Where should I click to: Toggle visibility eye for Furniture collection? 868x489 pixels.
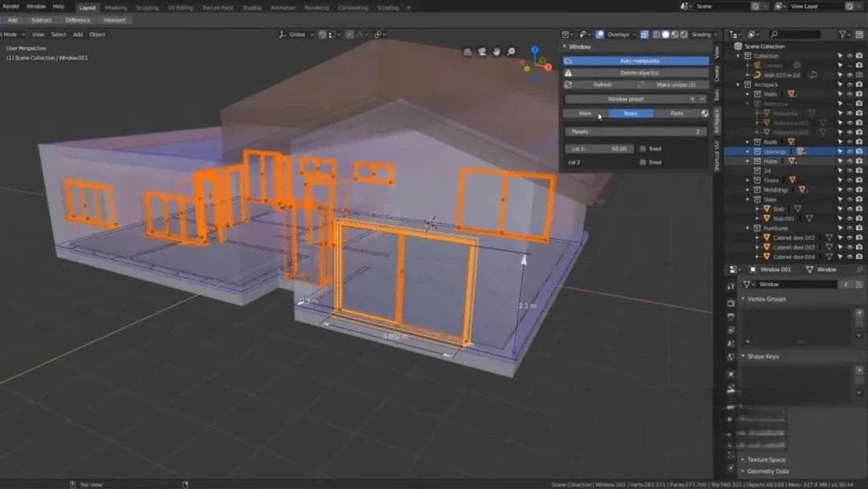coord(850,228)
